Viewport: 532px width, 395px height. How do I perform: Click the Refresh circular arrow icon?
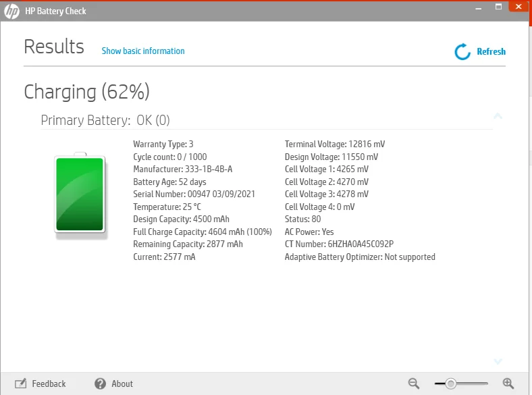coord(462,51)
